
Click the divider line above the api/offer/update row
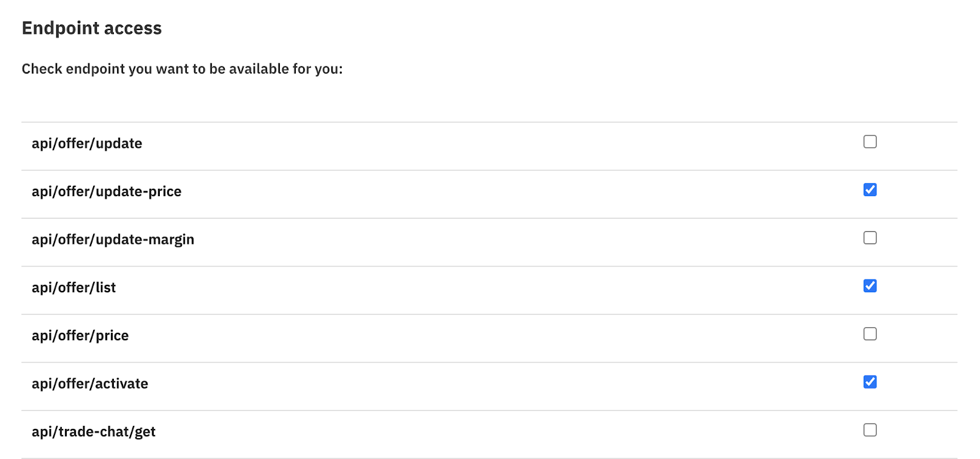click(489, 122)
